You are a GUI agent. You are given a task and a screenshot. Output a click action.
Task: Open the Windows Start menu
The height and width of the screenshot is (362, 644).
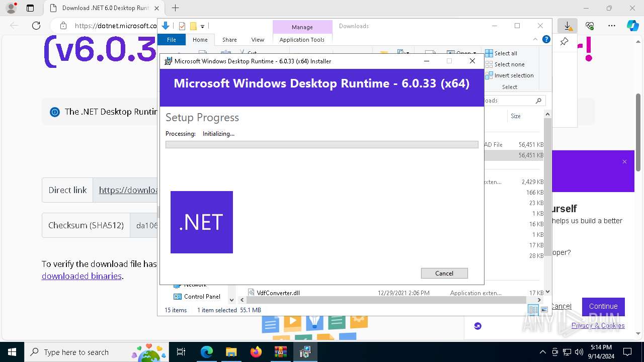[x=12, y=352]
